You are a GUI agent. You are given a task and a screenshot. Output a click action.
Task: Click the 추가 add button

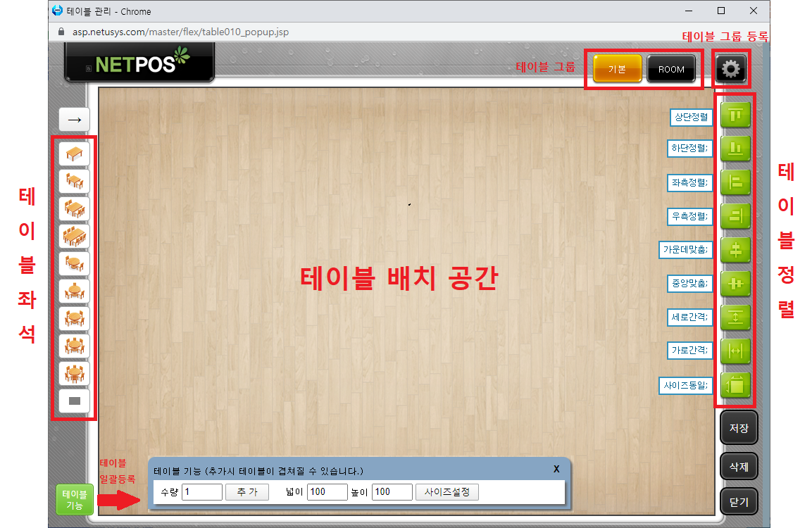[x=246, y=492]
